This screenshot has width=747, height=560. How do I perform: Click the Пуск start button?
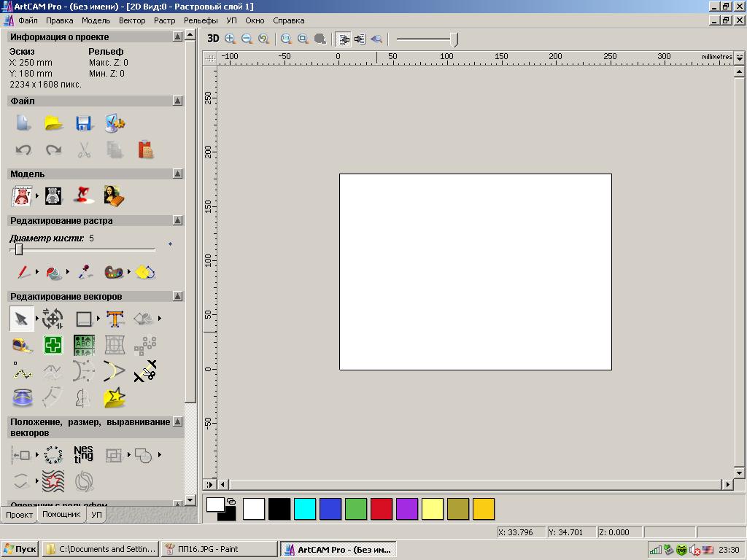[20, 549]
